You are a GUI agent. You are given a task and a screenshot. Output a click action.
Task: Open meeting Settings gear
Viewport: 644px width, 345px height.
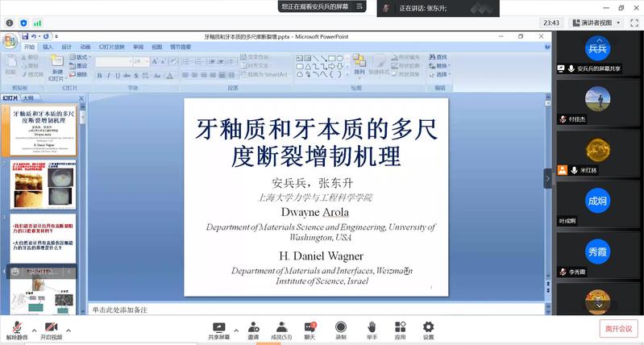pos(428,327)
